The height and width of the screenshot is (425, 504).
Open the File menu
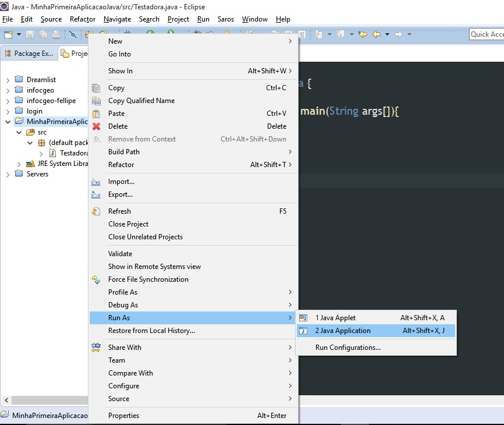(8, 19)
